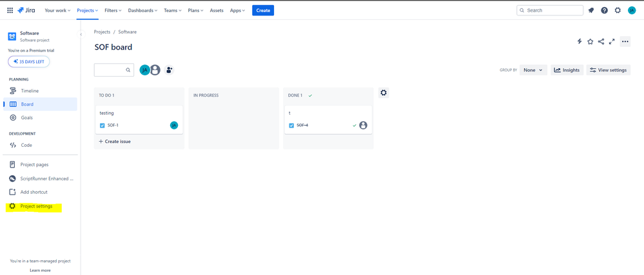Viewport: 644px width, 275px height.
Task: Open Timeline in the sidebar
Action: [x=40, y=91]
